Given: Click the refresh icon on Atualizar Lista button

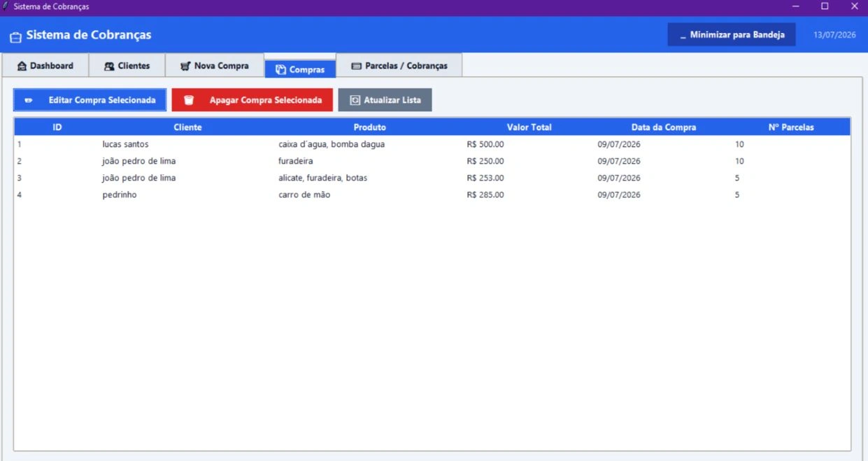Looking at the screenshot, I should coord(355,100).
